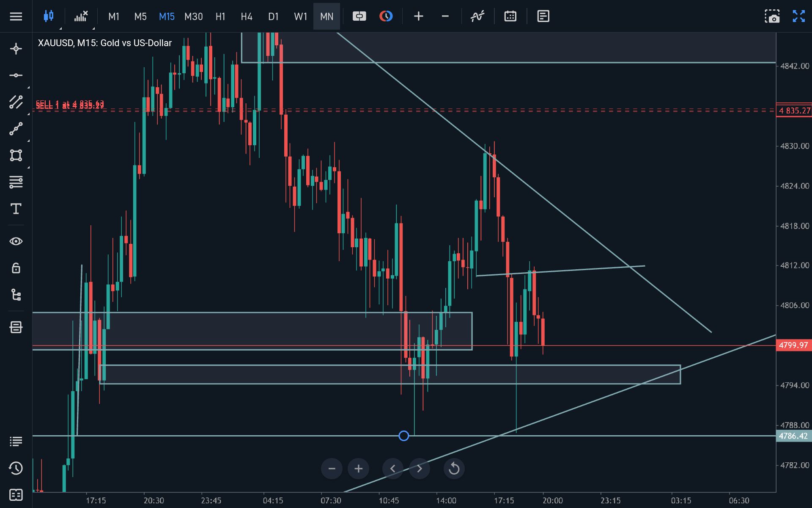Image resolution: width=812 pixels, height=508 pixels.
Task: Select the crosshair cursor tool
Action: [16, 49]
